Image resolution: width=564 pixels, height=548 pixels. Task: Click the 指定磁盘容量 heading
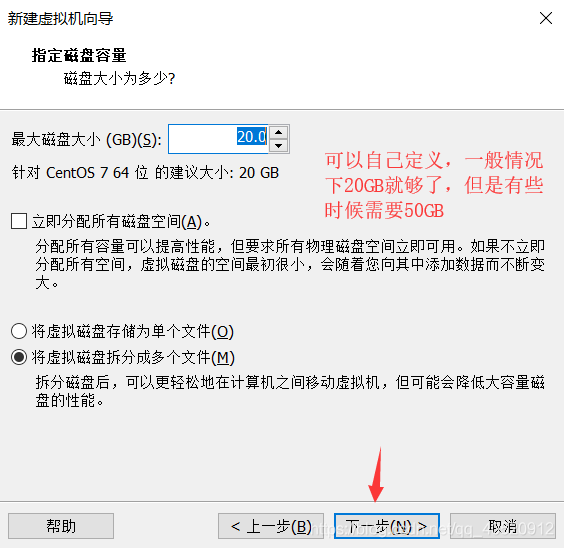coord(79,55)
